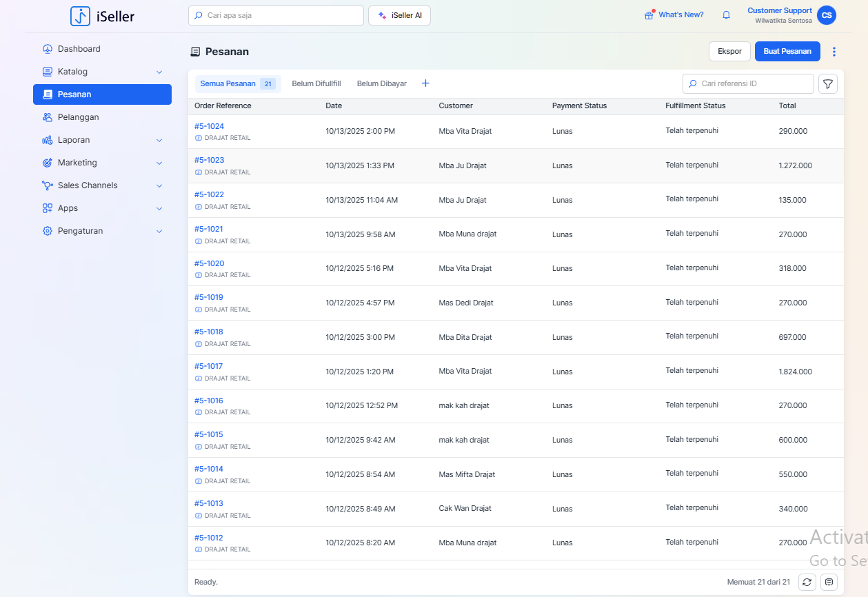Open the three-dot more options menu
This screenshot has width=868, height=597.
pyautogui.click(x=834, y=52)
